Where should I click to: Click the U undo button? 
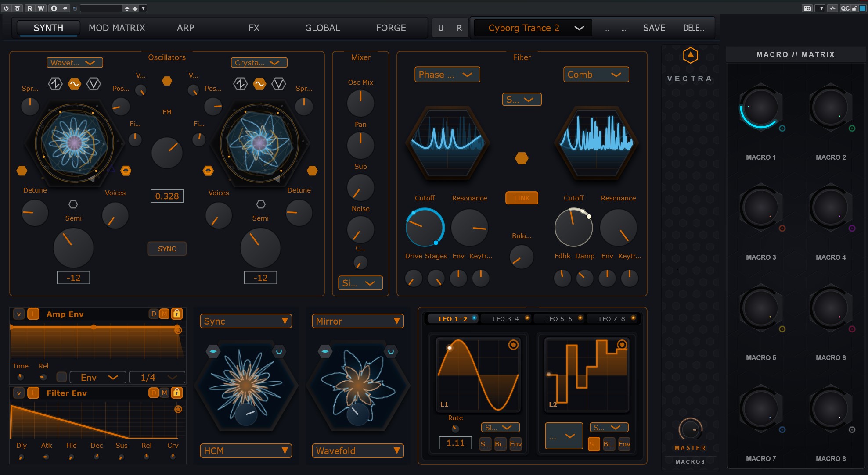pos(441,28)
